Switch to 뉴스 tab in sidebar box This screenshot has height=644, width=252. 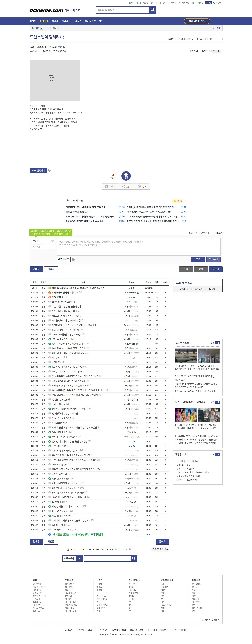177,402
